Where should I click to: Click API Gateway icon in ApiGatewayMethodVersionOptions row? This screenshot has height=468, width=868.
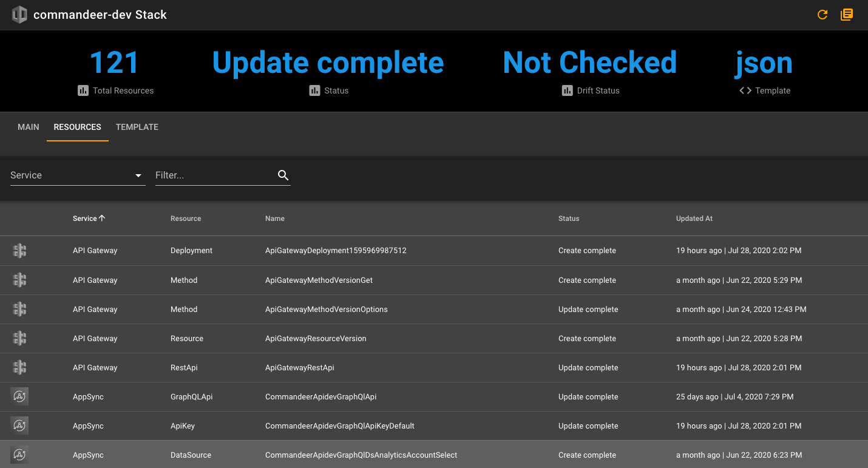coord(20,309)
